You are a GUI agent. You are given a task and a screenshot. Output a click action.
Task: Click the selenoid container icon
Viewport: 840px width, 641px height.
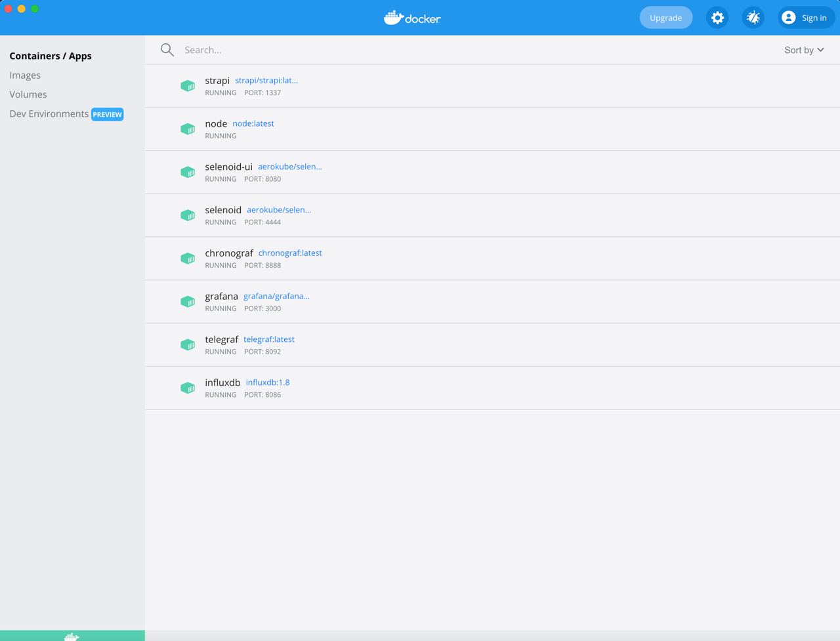click(188, 216)
